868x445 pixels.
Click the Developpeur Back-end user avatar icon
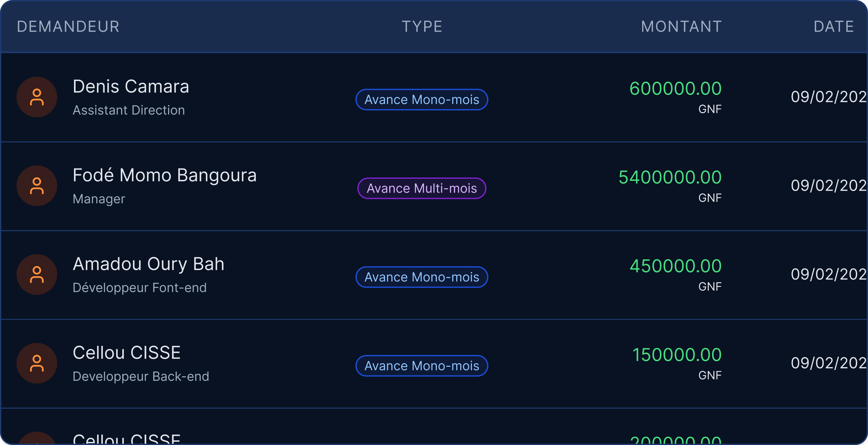(x=37, y=363)
